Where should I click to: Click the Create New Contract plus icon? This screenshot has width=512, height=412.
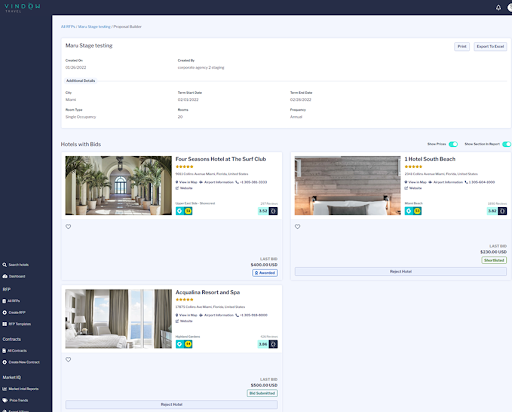[x=5, y=362]
